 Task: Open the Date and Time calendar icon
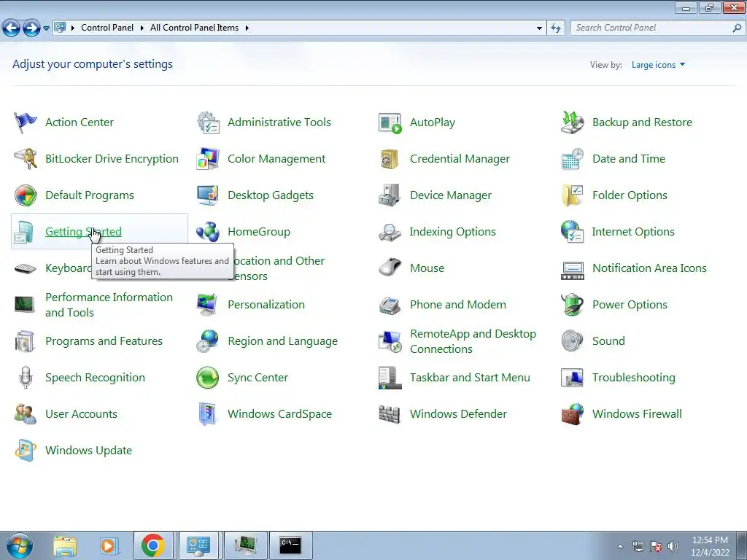[572, 158]
